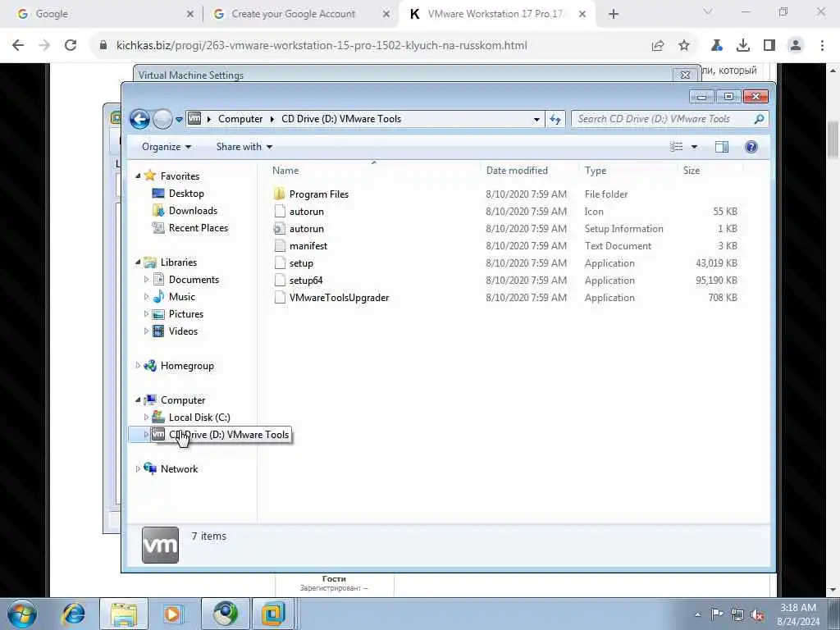
Task: Show hidden system tray icons
Action: (697, 614)
